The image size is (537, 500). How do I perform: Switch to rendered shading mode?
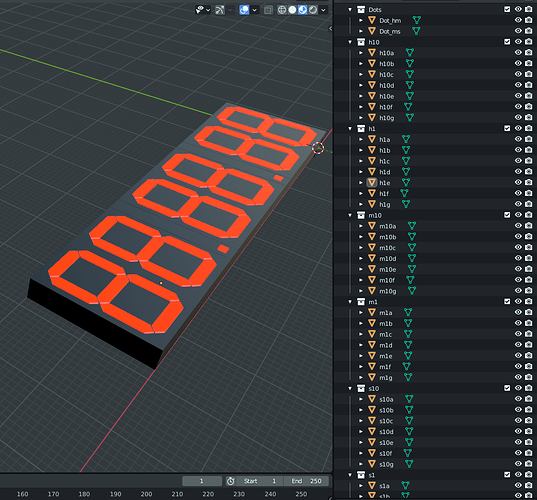[x=313, y=10]
